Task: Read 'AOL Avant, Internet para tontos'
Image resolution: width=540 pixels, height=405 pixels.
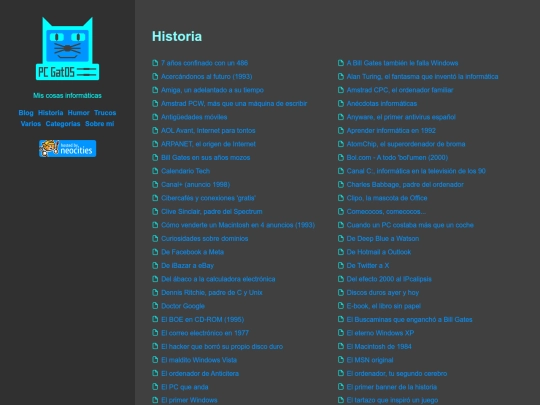Action: (208, 131)
